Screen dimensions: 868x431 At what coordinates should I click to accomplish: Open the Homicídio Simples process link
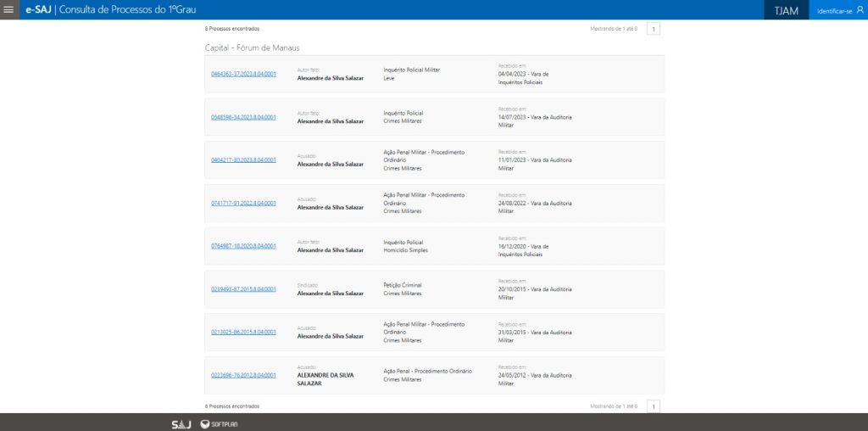pyautogui.click(x=243, y=246)
